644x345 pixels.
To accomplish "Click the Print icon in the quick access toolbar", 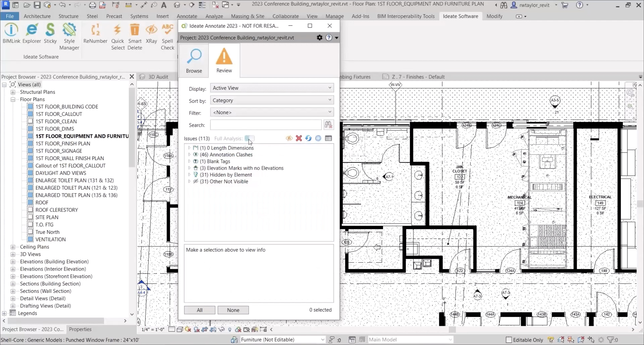I will point(93,5).
